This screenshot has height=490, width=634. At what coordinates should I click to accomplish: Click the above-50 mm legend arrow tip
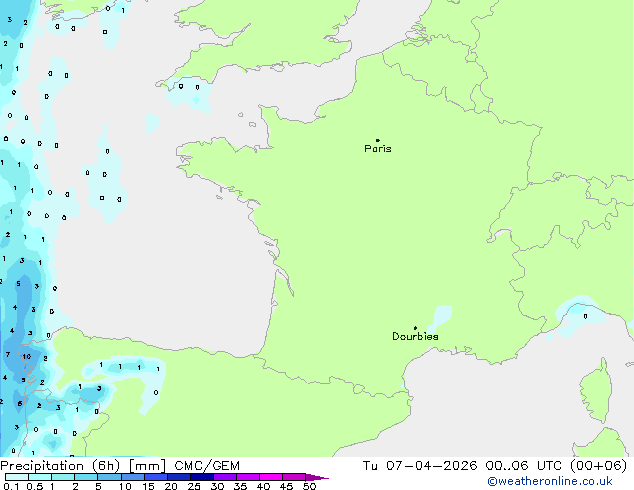click(x=317, y=478)
